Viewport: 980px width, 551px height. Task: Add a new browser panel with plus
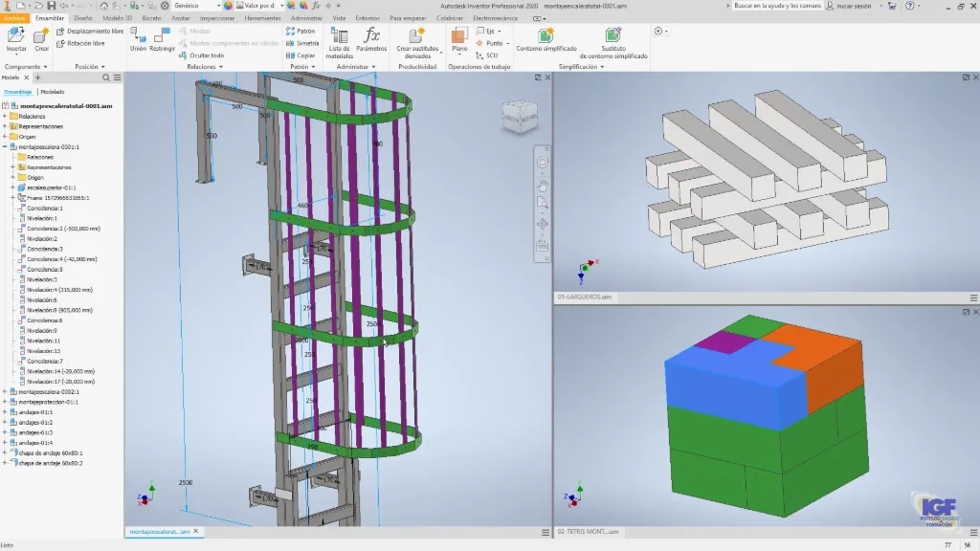(x=37, y=77)
